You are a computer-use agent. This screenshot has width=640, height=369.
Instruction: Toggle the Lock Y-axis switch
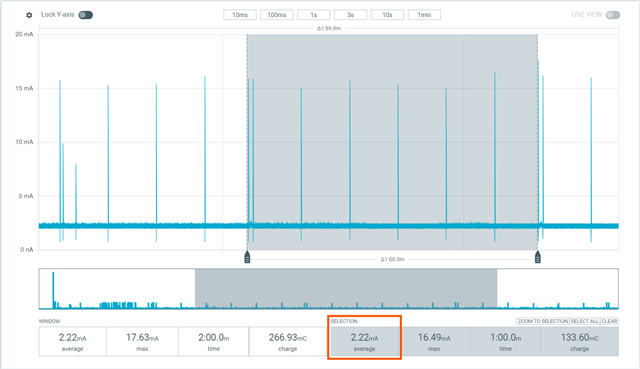click(86, 15)
